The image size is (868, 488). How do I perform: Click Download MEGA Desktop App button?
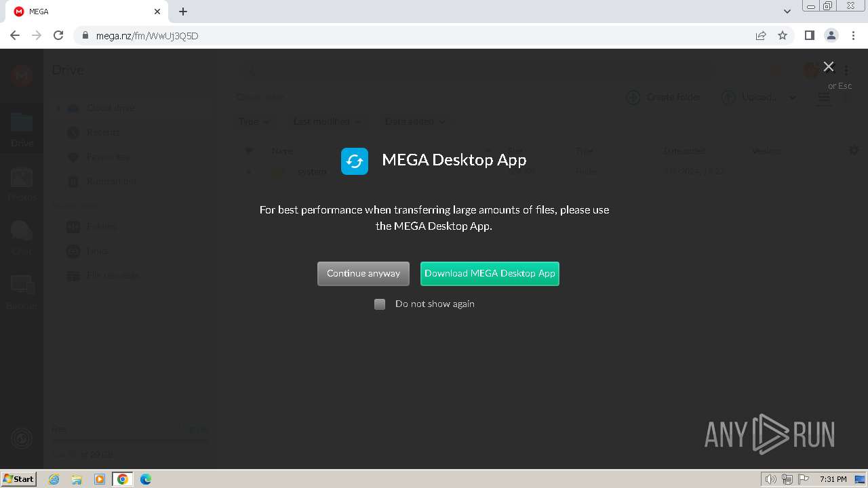(490, 274)
